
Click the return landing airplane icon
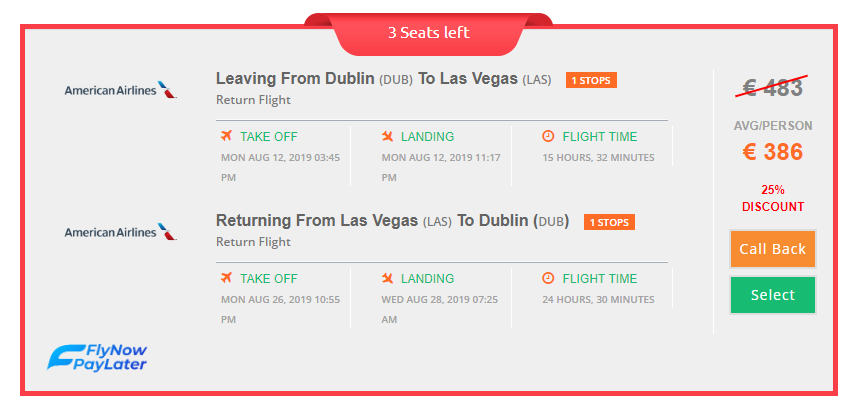click(387, 278)
